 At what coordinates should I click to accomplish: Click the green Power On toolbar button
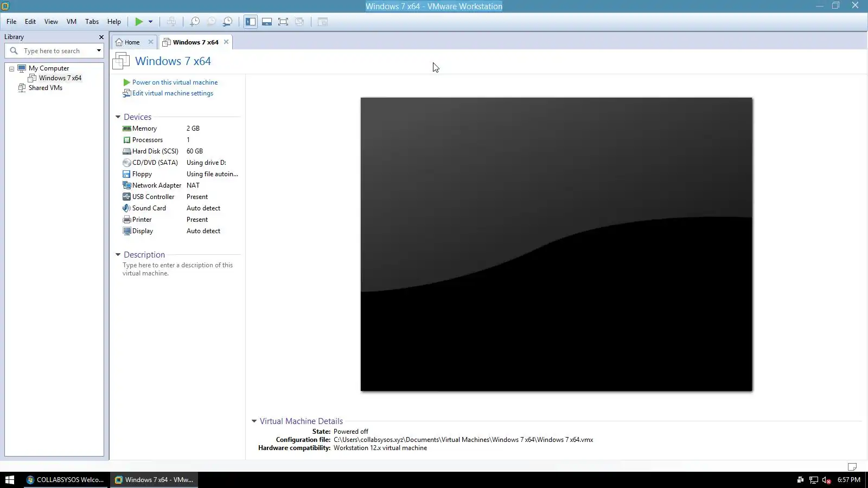tap(139, 22)
